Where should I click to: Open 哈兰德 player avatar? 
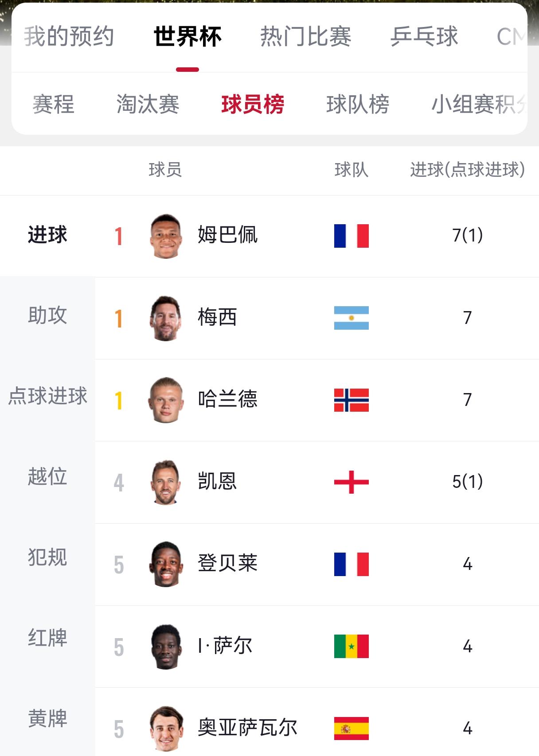coord(166,400)
